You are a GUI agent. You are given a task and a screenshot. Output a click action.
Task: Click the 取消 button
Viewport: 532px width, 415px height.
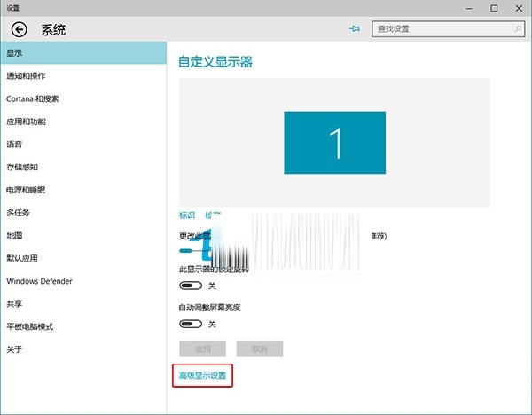click(260, 348)
